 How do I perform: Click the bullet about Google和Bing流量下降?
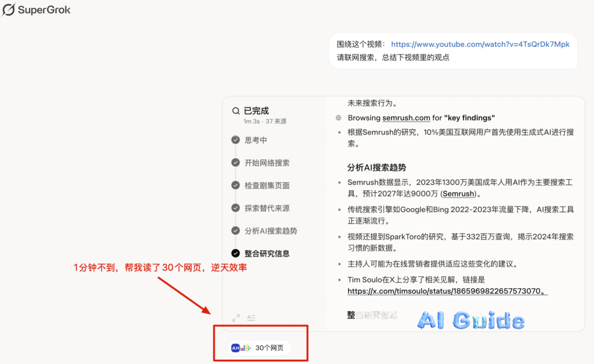[460, 215]
